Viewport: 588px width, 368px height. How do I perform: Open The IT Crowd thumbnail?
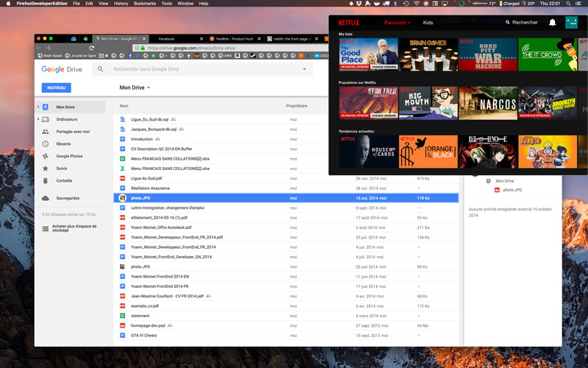[548, 54]
